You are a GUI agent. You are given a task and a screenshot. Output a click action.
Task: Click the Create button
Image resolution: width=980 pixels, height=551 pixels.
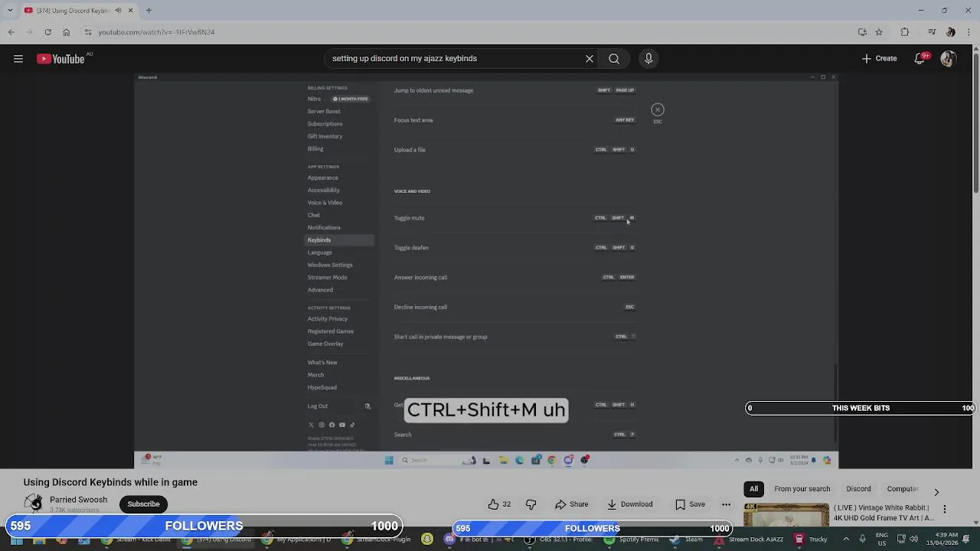point(879,58)
